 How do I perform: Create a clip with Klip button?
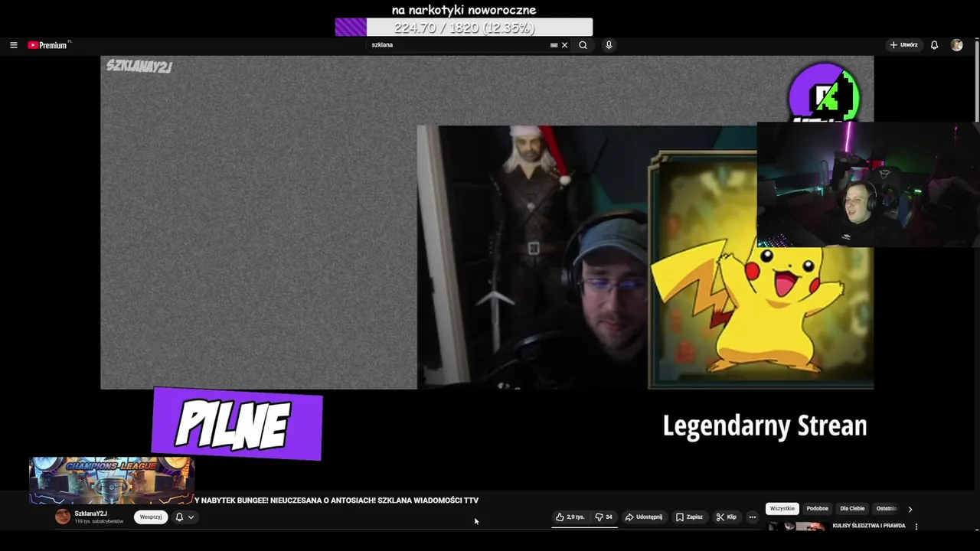click(726, 517)
